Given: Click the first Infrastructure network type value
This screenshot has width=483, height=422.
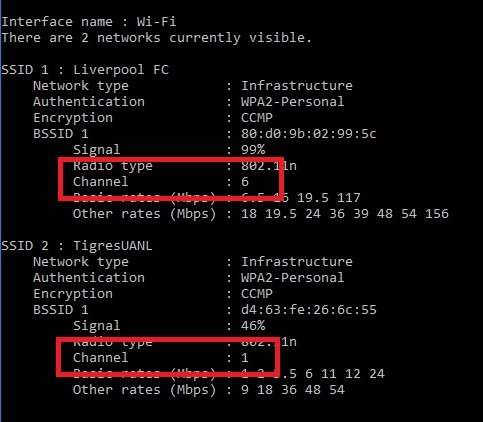Looking at the screenshot, I should [297, 86].
